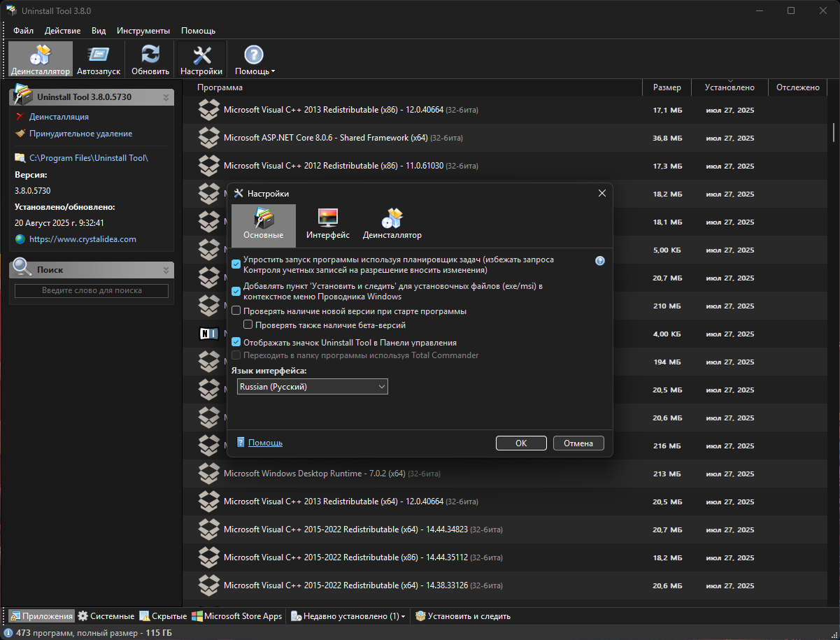The height and width of the screenshot is (640, 840).
Task: Open the Действие menu
Action: pos(62,31)
